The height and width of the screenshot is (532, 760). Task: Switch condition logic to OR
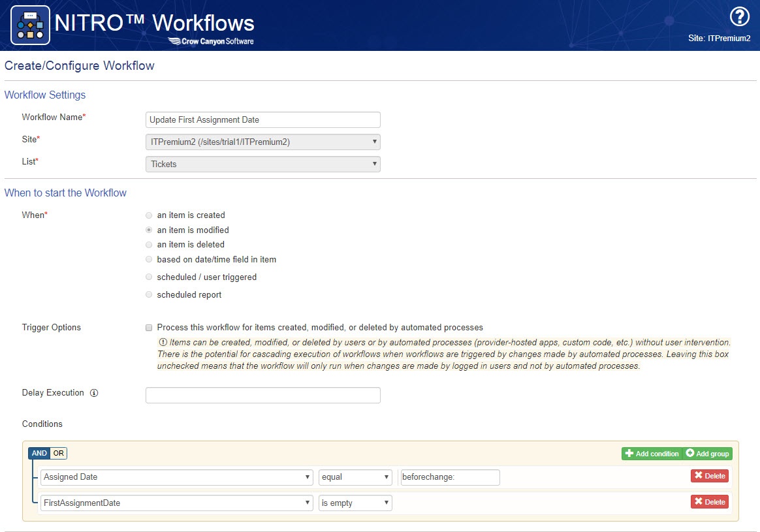tap(59, 454)
